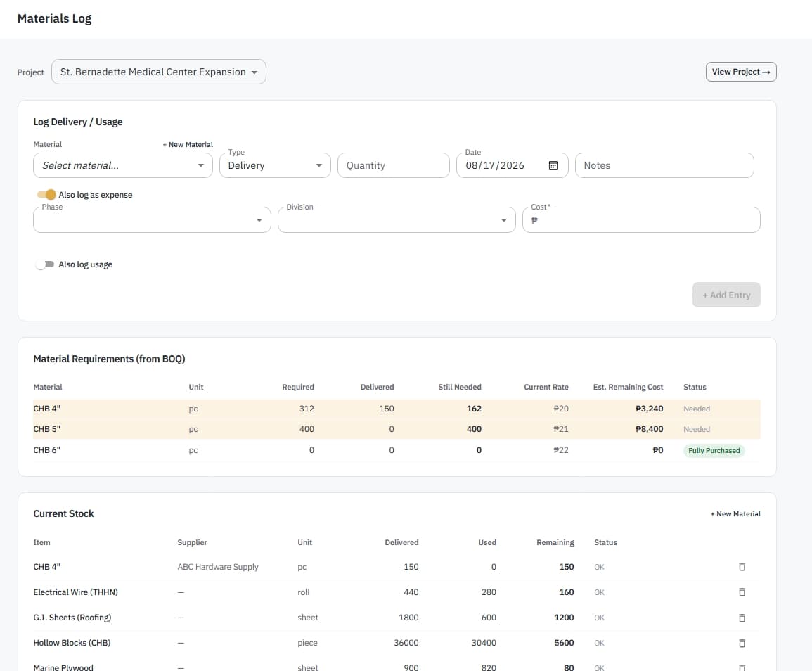
Task: Click the View Project button
Action: pos(740,72)
